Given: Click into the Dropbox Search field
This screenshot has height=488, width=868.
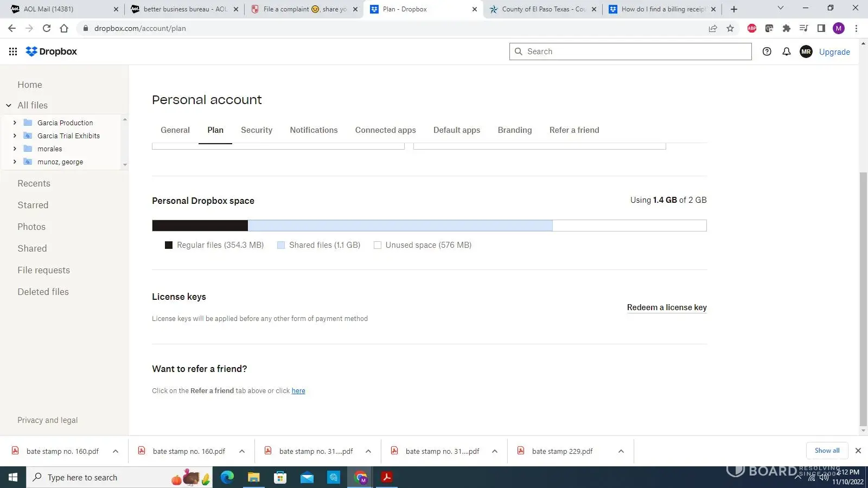Looking at the screenshot, I should point(635,52).
